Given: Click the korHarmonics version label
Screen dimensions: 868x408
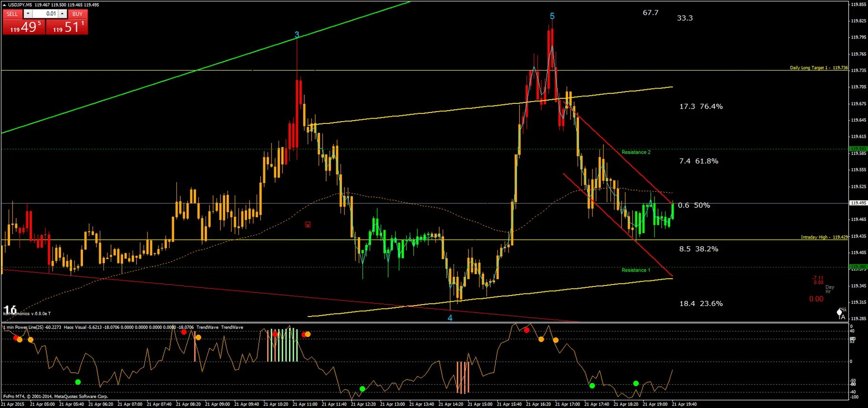Looking at the screenshot, I should pos(27,314).
